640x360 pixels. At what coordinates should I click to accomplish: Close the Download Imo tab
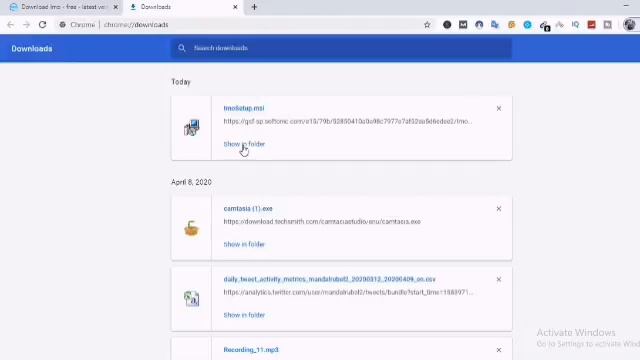(x=116, y=7)
